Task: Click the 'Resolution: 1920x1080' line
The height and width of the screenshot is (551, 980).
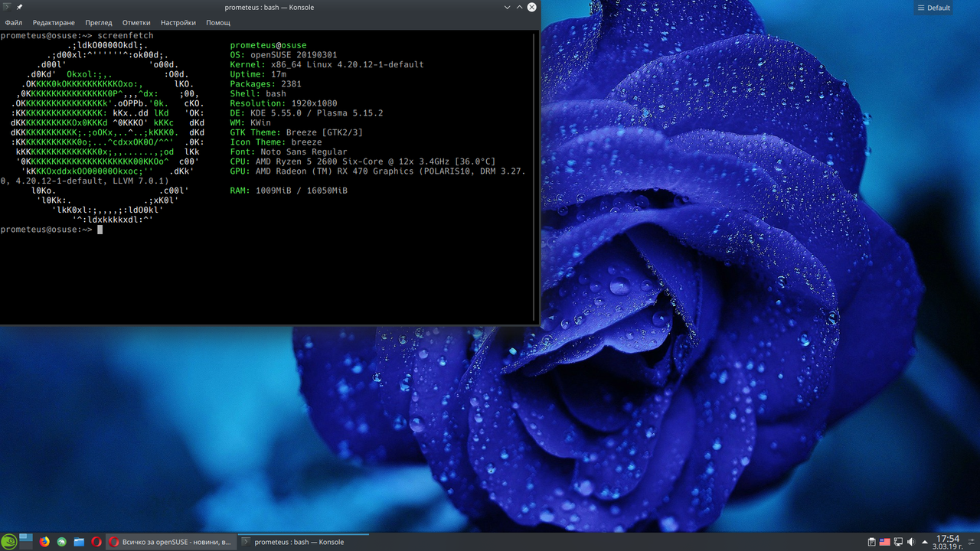Action: (283, 103)
